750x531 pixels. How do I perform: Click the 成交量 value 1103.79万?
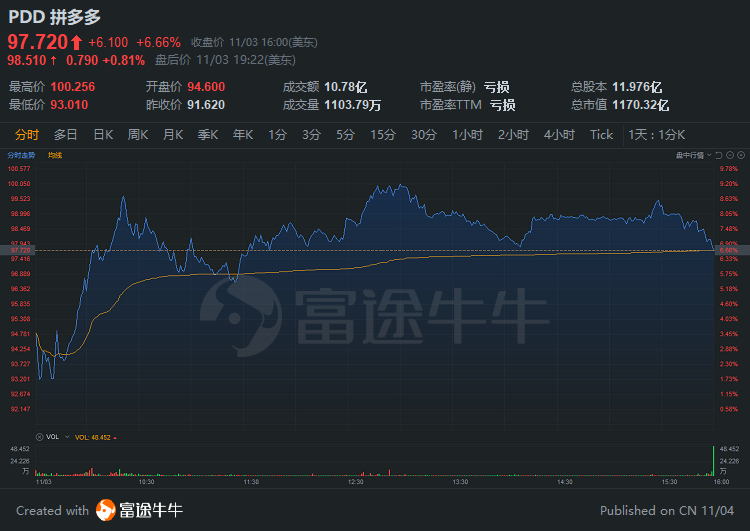(353, 105)
